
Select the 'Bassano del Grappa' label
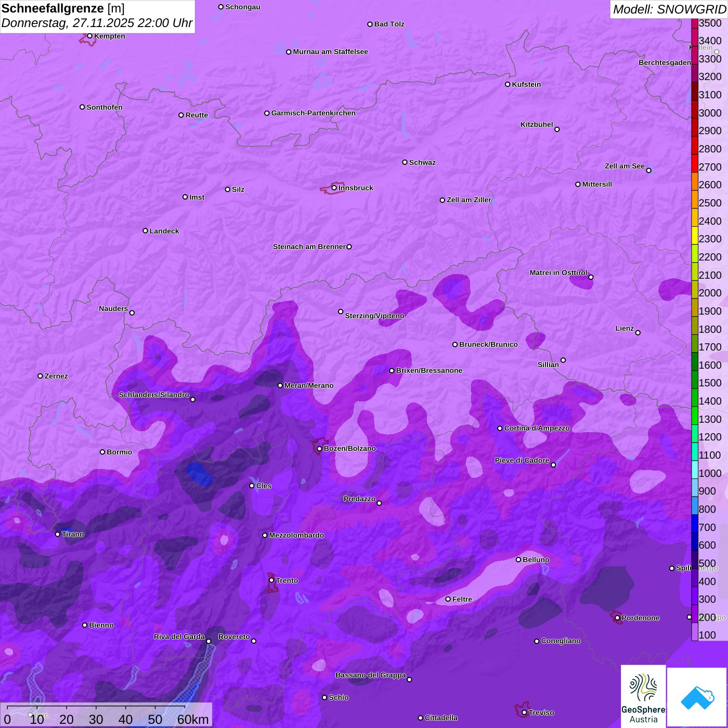tap(371, 675)
